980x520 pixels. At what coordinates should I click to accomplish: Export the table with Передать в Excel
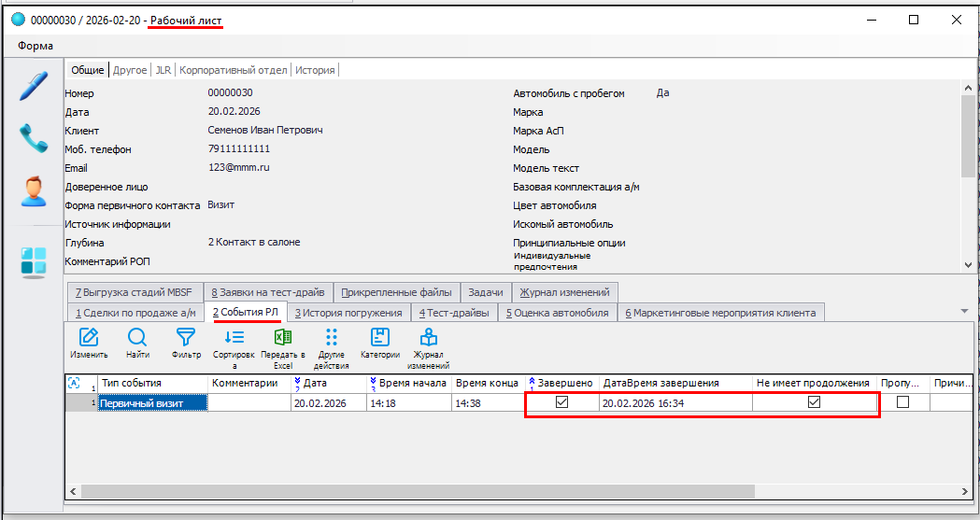tap(283, 343)
